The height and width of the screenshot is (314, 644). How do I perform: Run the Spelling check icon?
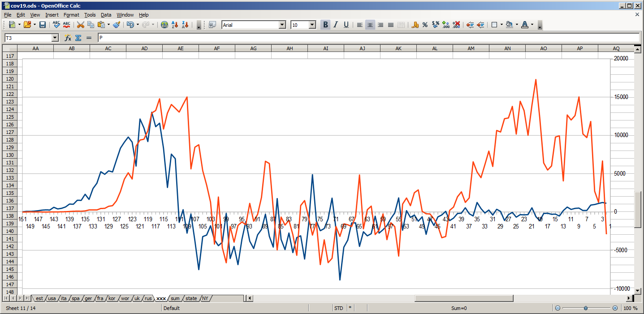coord(56,25)
